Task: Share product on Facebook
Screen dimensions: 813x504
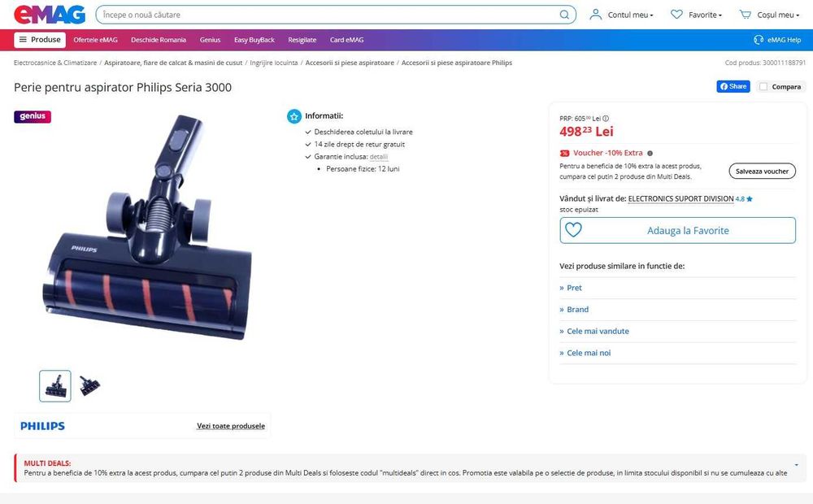Action: pos(733,87)
